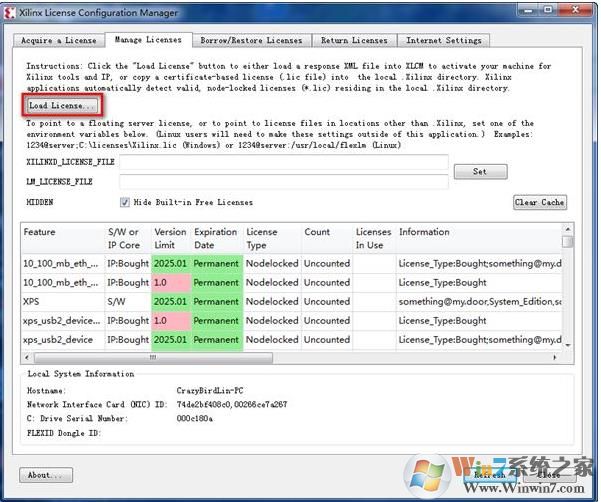Select the XPS feature row
This screenshot has height=502, width=601.
click(291, 302)
